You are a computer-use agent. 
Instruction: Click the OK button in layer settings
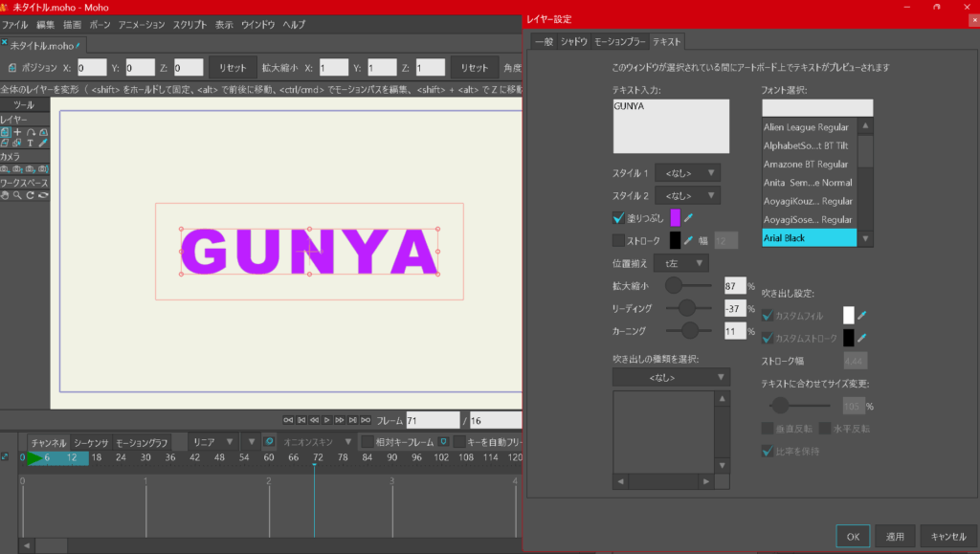coord(853,537)
